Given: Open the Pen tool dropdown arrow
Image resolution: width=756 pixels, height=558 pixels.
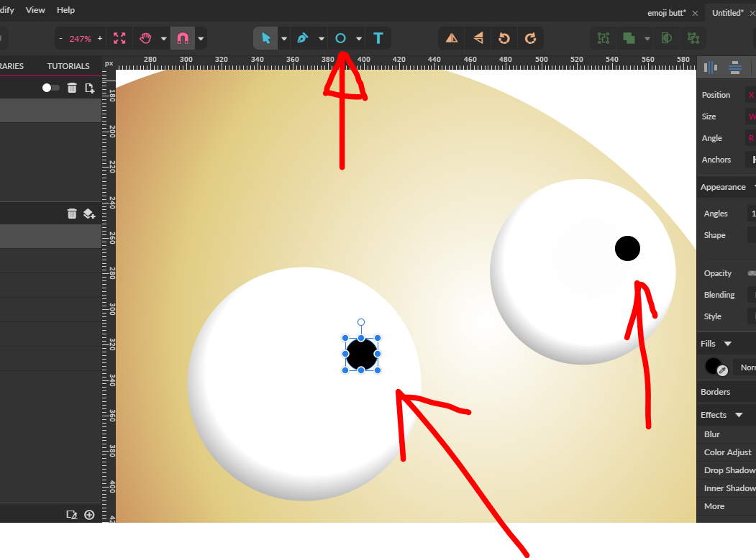Looking at the screenshot, I should pyautogui.click(x=321, y=39).
